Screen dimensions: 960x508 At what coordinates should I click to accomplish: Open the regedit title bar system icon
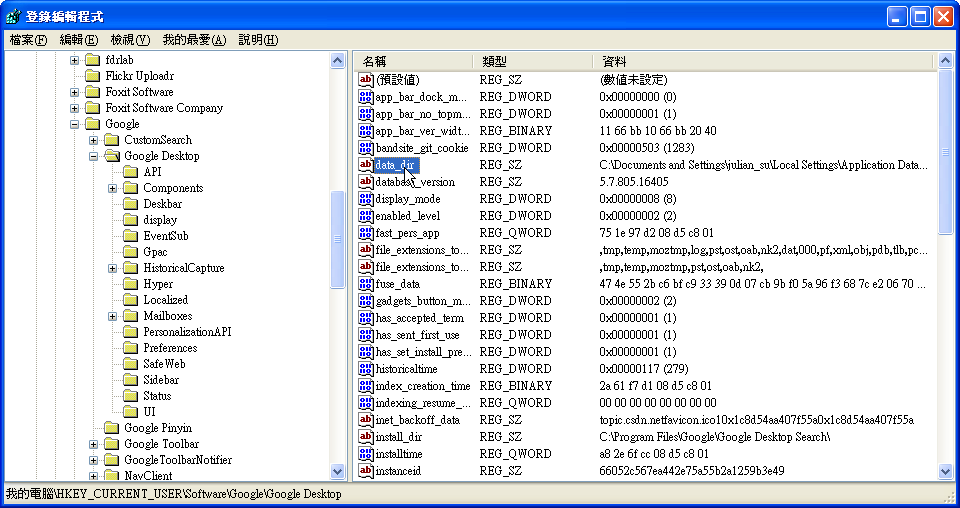13,16
